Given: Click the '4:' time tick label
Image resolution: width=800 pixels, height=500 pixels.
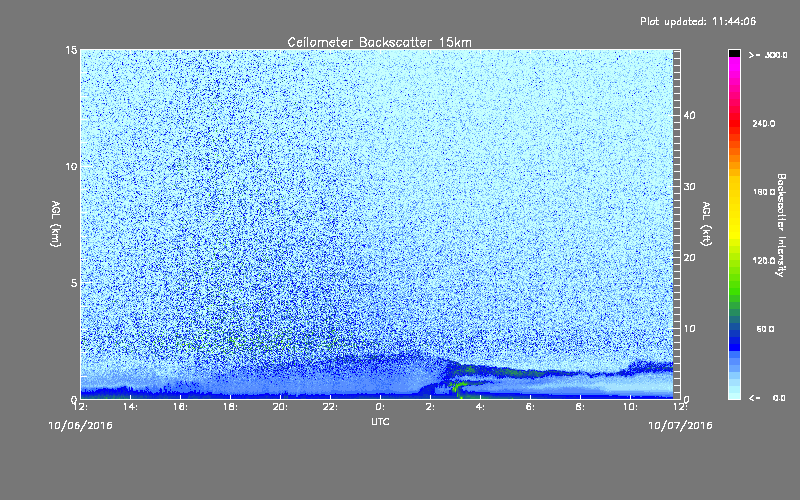Looking at the screenshot, I should [x=481, y=407].
